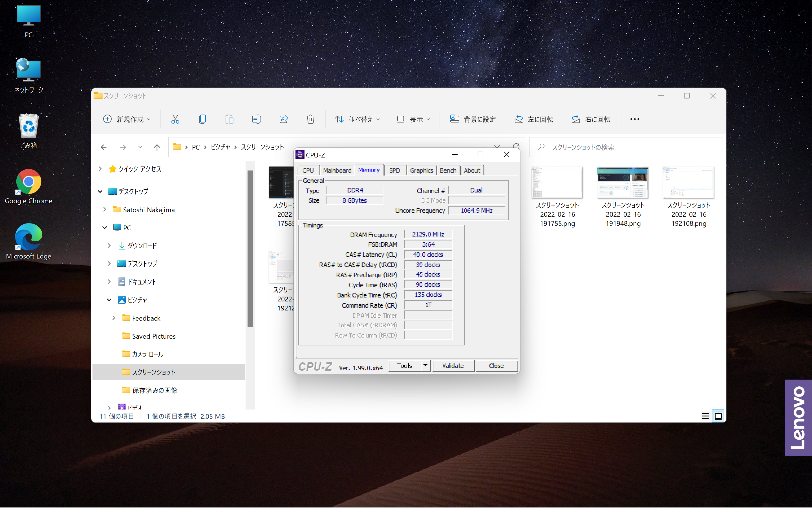The width and height of the screenshot is (812, 508).
Task: Select the Google Chrome desktop shortcut
Action: [28, 187]
